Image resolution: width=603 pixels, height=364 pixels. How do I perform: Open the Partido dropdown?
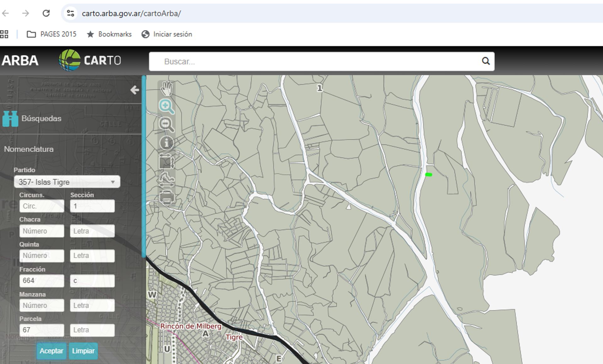click(x=67, y=182)
